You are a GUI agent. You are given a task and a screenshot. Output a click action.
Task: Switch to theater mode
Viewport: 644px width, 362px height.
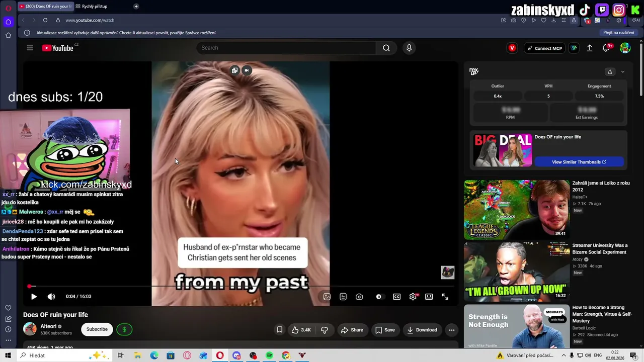click(429, 297)
